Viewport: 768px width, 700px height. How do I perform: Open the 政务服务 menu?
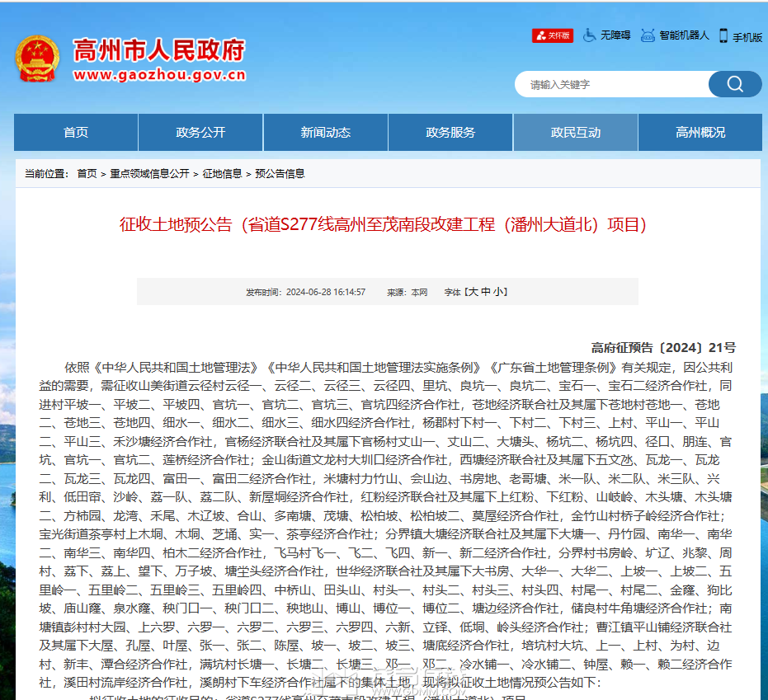[450, 132]
